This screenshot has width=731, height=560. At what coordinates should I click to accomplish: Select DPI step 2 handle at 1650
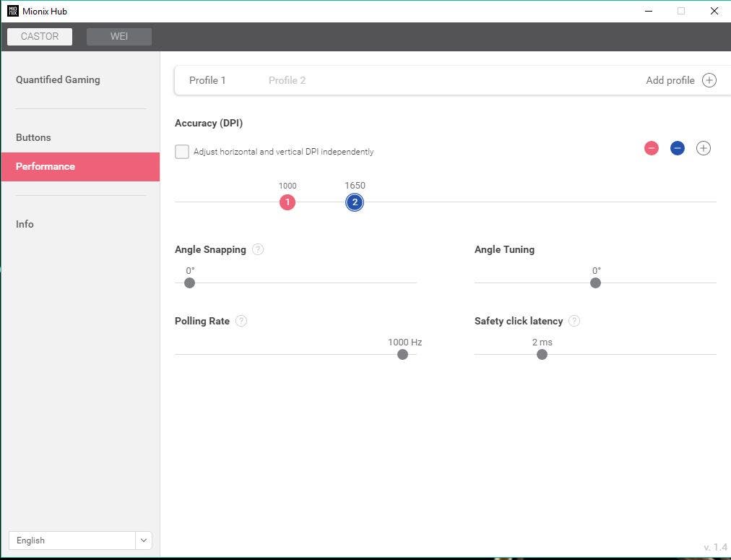[x=355, y=202]
